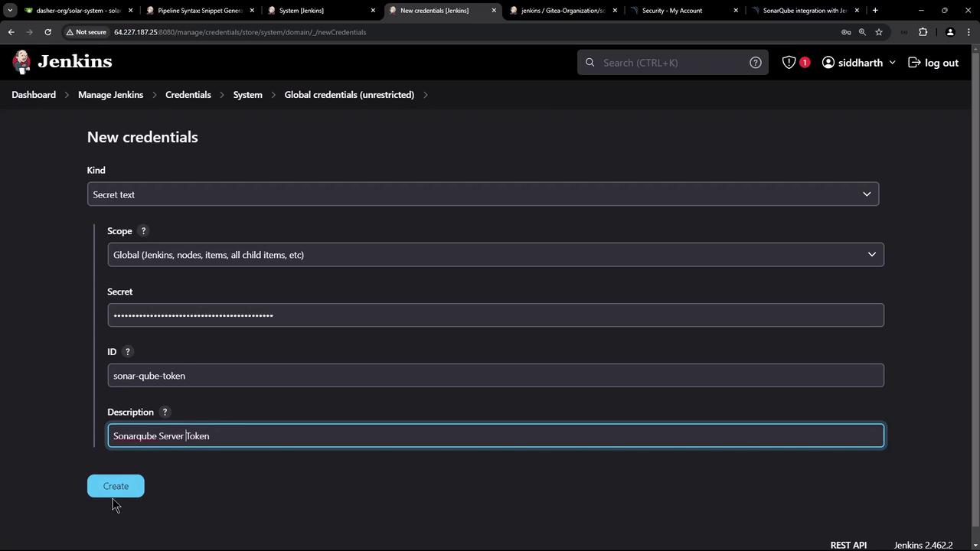Close the Security - My Account tab
This screenshot has height=551, width=980.
pos(736,11)
